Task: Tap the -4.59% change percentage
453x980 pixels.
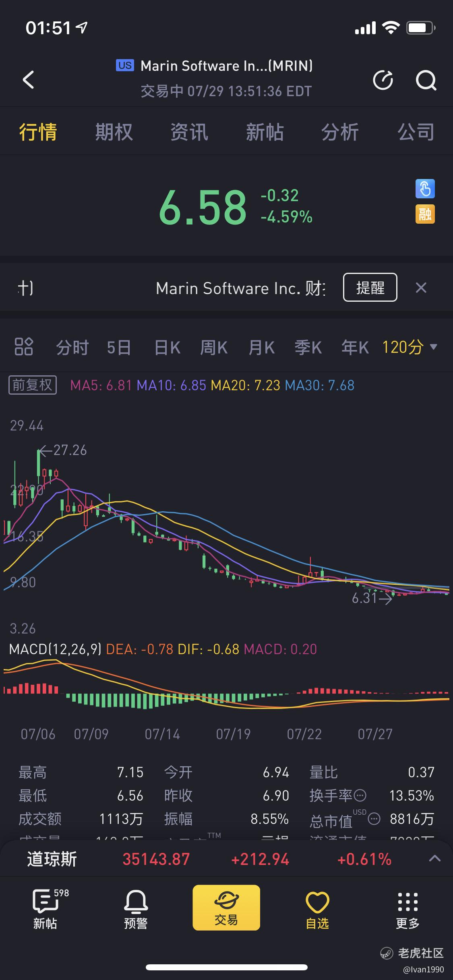Action: pos(286,217)
